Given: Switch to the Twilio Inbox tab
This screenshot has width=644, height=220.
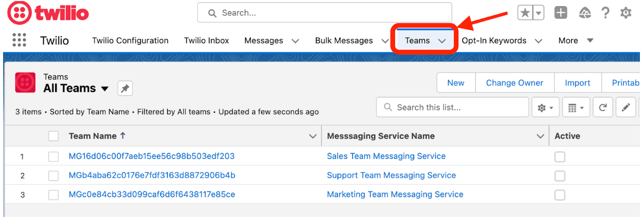Looking at the screenshot, I should tap(207, 41).
